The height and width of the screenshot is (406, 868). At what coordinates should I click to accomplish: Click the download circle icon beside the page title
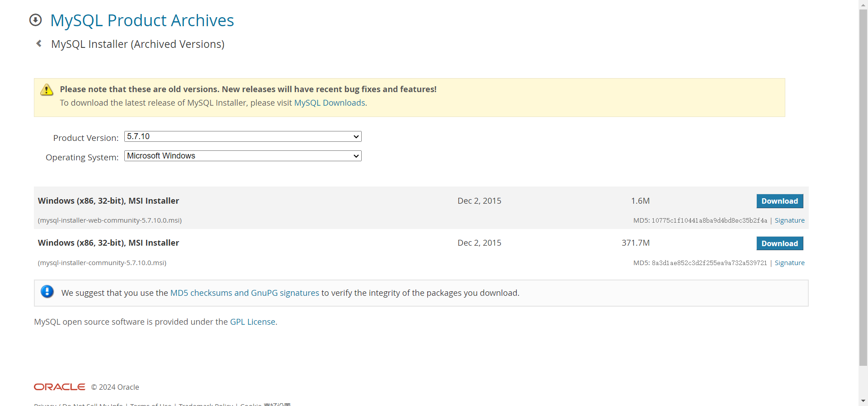point(35,20)
